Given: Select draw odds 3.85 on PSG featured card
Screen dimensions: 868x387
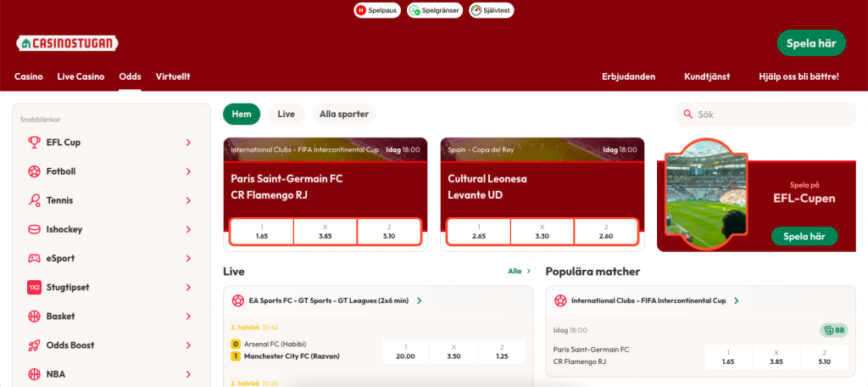Looking at the screenshot, I should pos(325,232).
